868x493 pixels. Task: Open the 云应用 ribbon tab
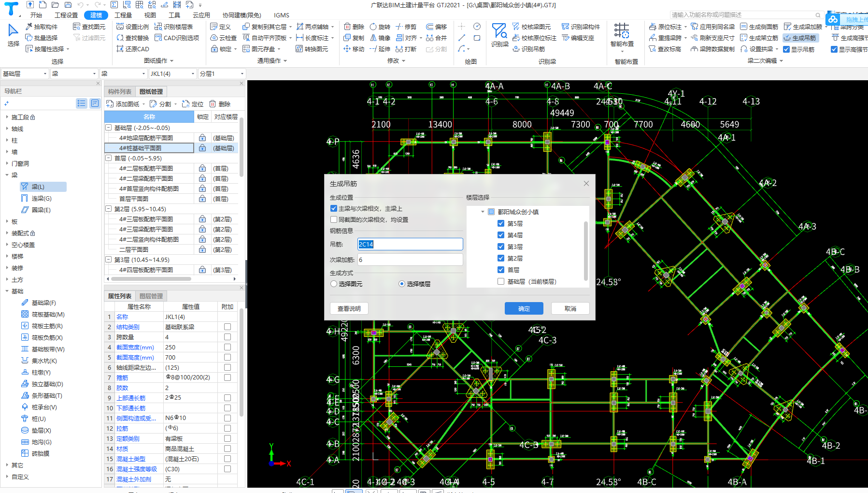[x=201, y=15]
